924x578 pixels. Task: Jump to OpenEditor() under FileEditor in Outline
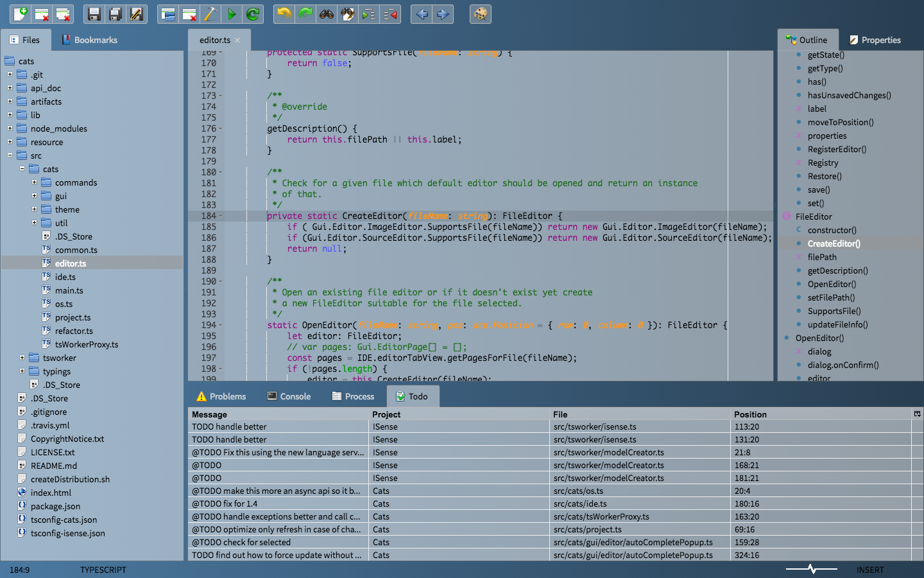click(x=832, y=284)
